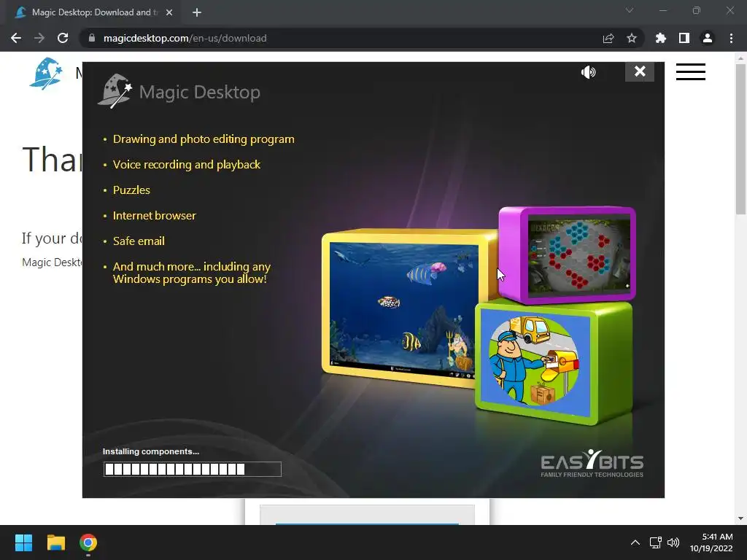The width and height of the screenshot is (747, 560).
Task: Open the Chrome three-dot menu
Action: click(731, 38)
